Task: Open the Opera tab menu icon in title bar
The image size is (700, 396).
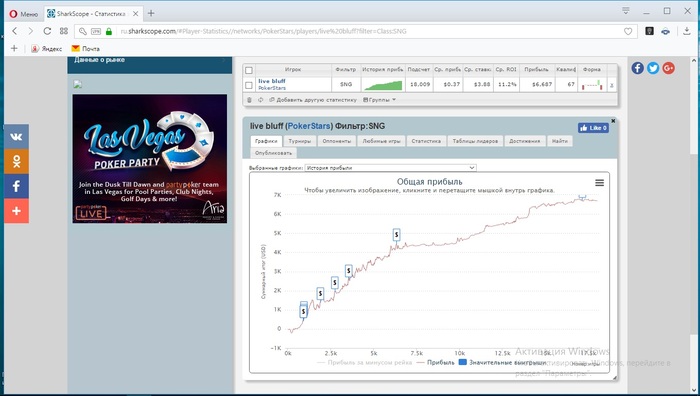Action: tap(625, 11)
